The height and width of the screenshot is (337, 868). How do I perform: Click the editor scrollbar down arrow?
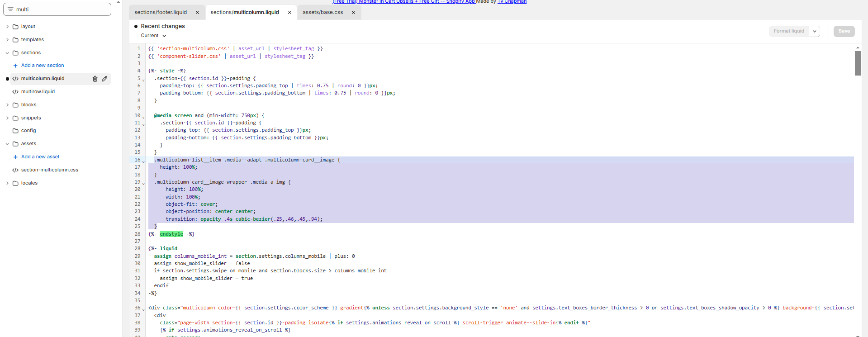tap(858, 335)
